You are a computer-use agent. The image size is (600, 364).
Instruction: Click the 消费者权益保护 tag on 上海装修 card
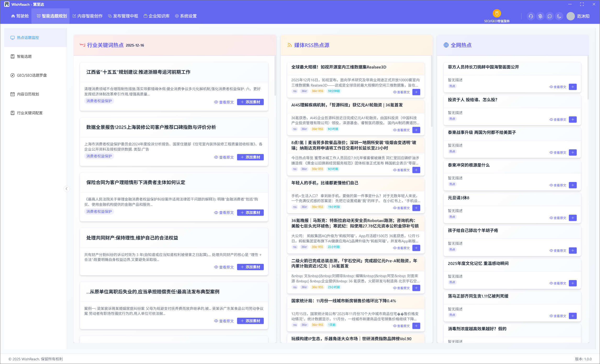pyautogui.click(x=99, y=156)
